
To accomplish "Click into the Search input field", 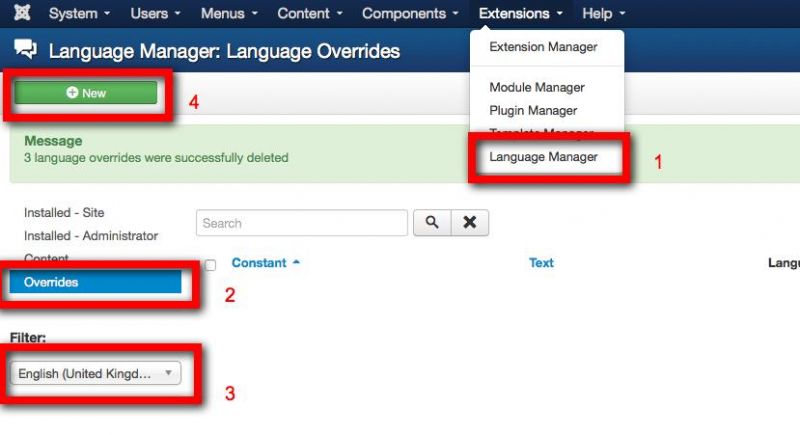I will [x=302, y=223].
